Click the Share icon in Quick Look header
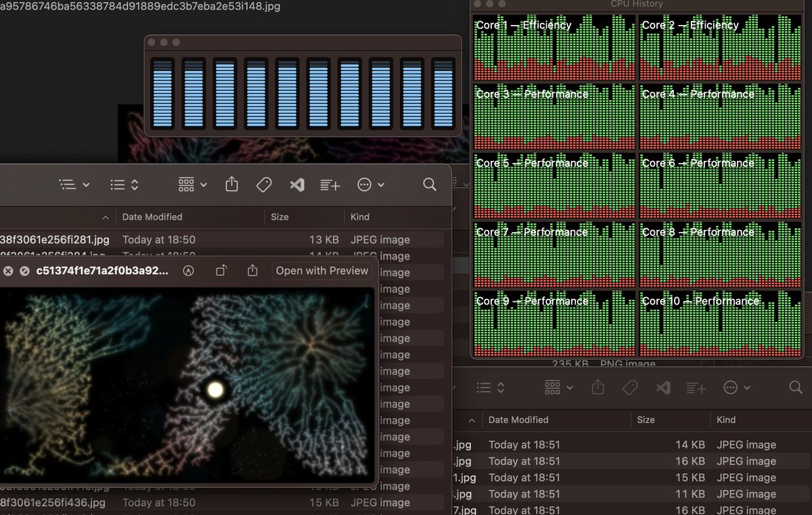812x515 pixels. pyautogui.click(x=252, y=271)
